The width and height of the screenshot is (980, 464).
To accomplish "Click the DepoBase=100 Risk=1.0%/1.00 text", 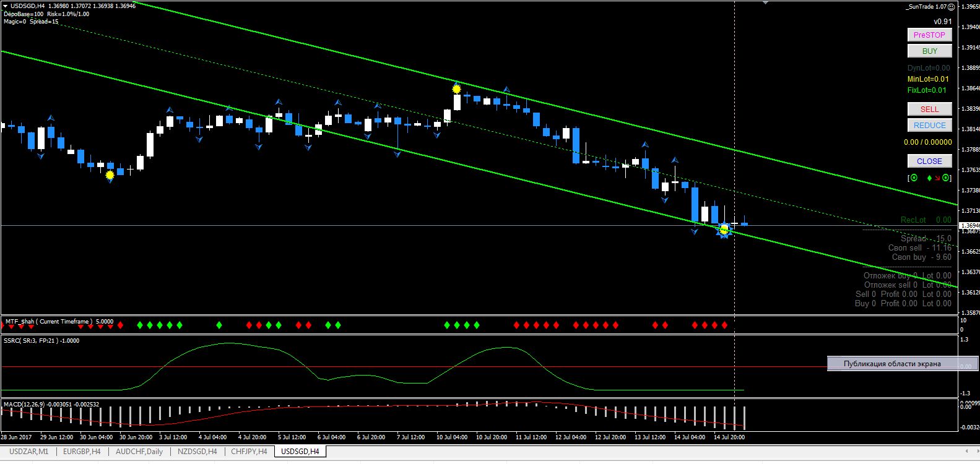I will tap(46, 14).
